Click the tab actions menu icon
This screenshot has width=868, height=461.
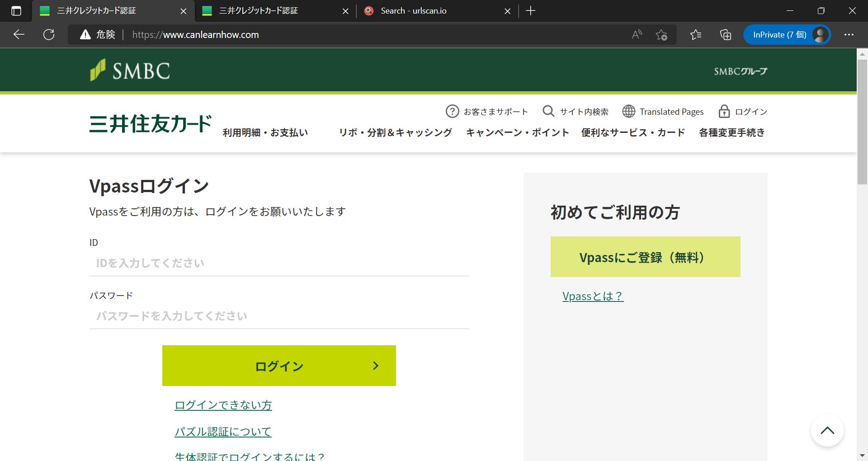click(16, 11)
